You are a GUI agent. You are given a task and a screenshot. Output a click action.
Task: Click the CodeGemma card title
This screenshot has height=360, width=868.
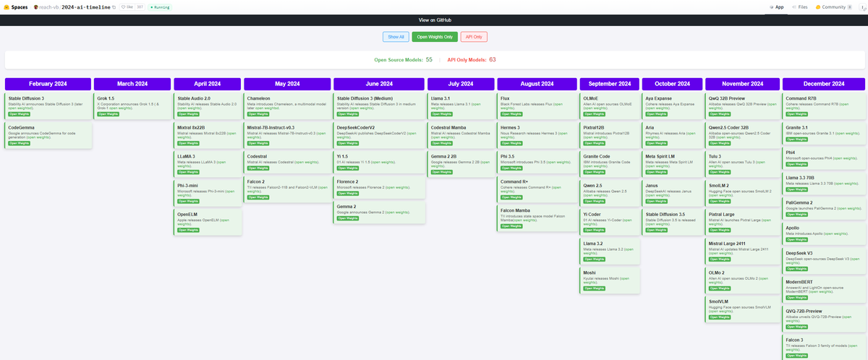click(21, 127)
